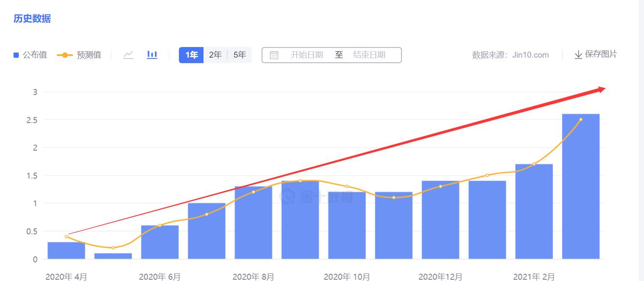Click the bar above 2020年 6月
Viewport: 644px width, 281px height.
point(160,242)
